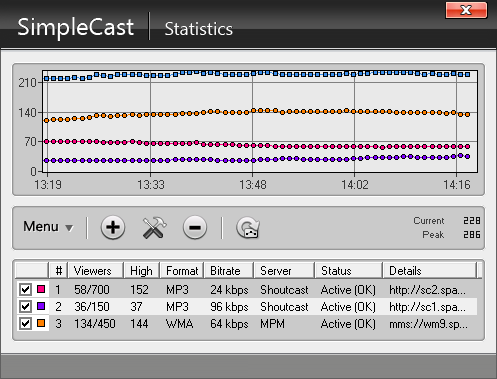
Task: Click the 13:48 time label on graph
Action: [x=253, y=184]
